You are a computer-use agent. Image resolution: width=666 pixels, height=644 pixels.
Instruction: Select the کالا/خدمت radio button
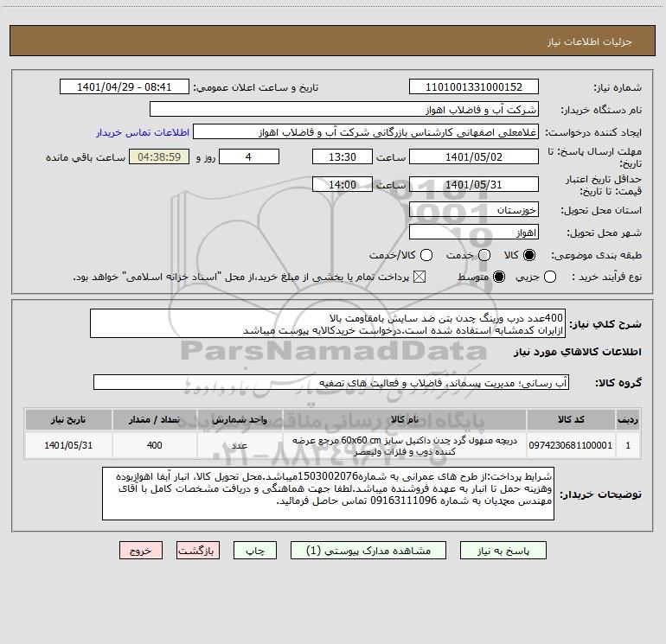coord(426,255)
